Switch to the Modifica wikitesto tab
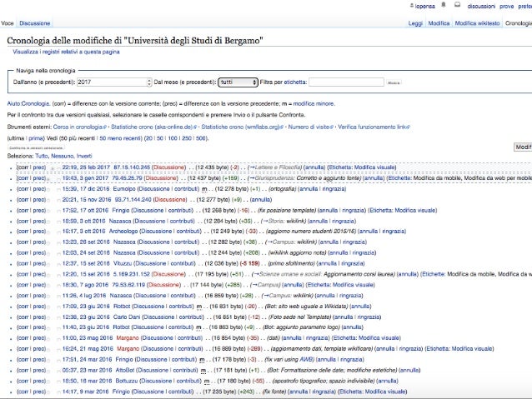This screenshot has height=399, width=532. pos(477,23)
